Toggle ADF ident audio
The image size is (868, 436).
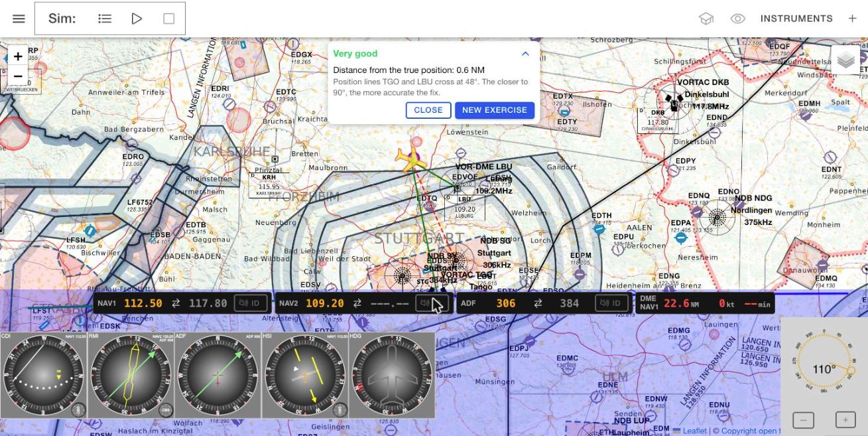tap(612, 303)
